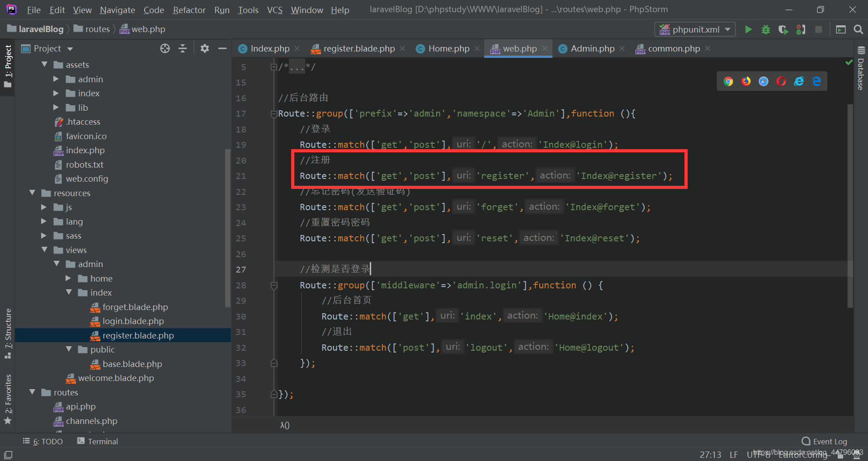The image size is (868, 461).
Task: Close the common.php editor tab
Action: (x=708, y=48)
